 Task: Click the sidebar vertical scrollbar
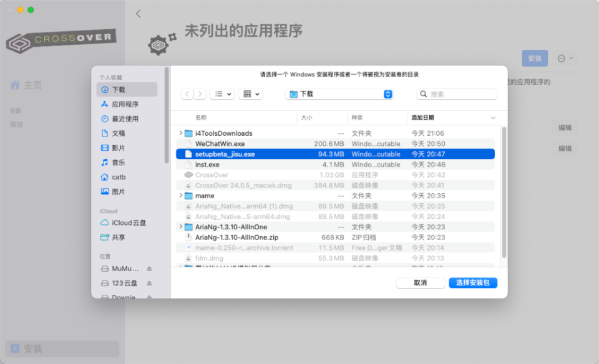click(167, 115)
